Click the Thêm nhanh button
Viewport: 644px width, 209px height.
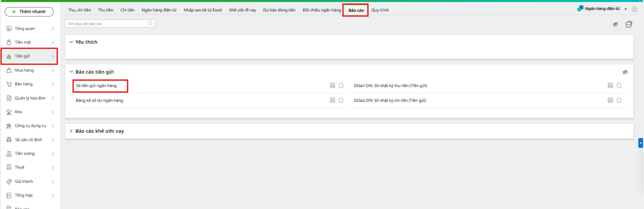pos(29,12)
